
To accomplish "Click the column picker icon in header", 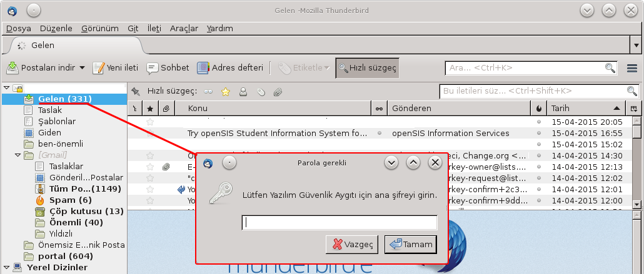I will pos(635,109).
